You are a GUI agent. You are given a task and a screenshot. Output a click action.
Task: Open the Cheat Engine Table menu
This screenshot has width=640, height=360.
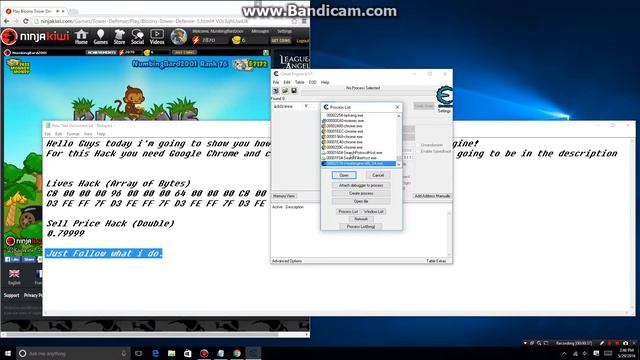tap(300, 82)
